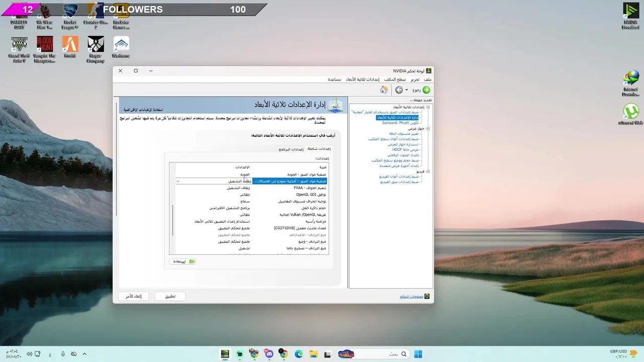This screenshot has width=644, height=362.
Task: Open the FiveM desktop shortcut
Action: point(70,48)
